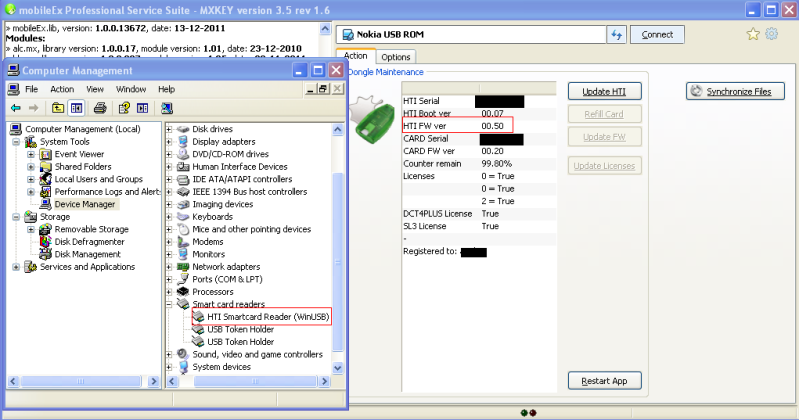
Task: Click the MMC system menu icon beside File
Action: 14,89
